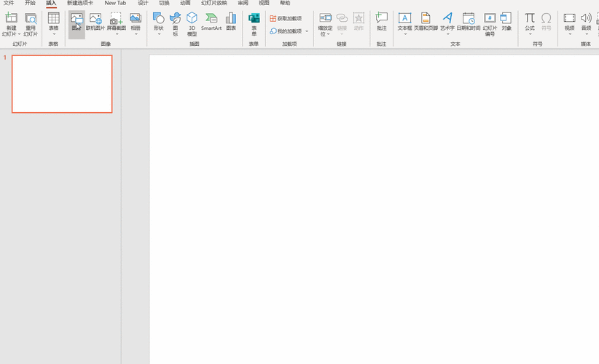Switch to the New Tab ribbon tab
Image resolution: width=599 pixels, height=364 pixels.
(115, 3)
